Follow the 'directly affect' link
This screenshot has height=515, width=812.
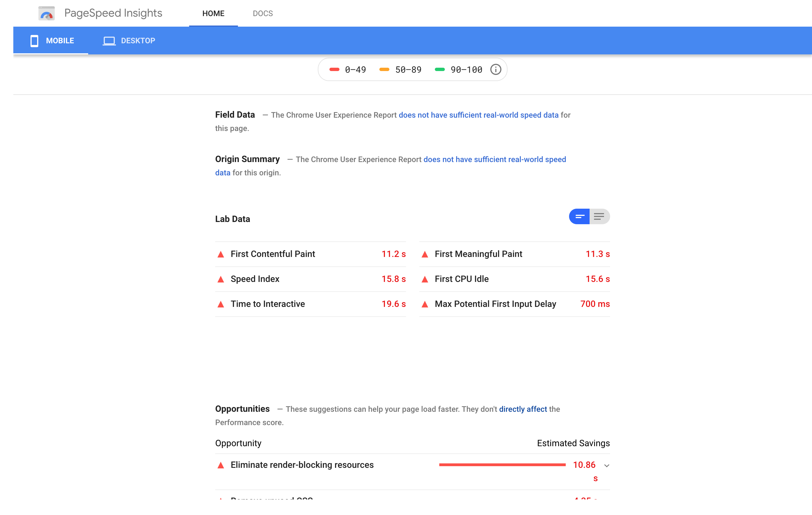click(x=523, y=409)
